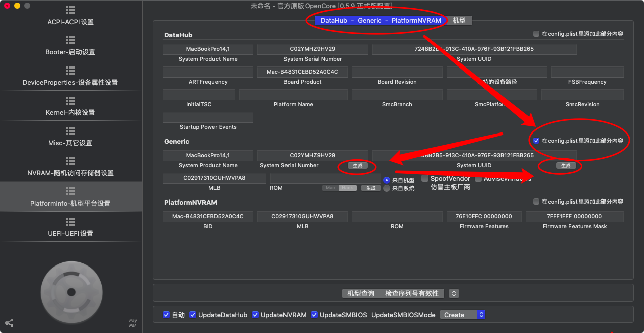Click the ARTFrequency field
The image size is (644, 333).
coord(208,72)
